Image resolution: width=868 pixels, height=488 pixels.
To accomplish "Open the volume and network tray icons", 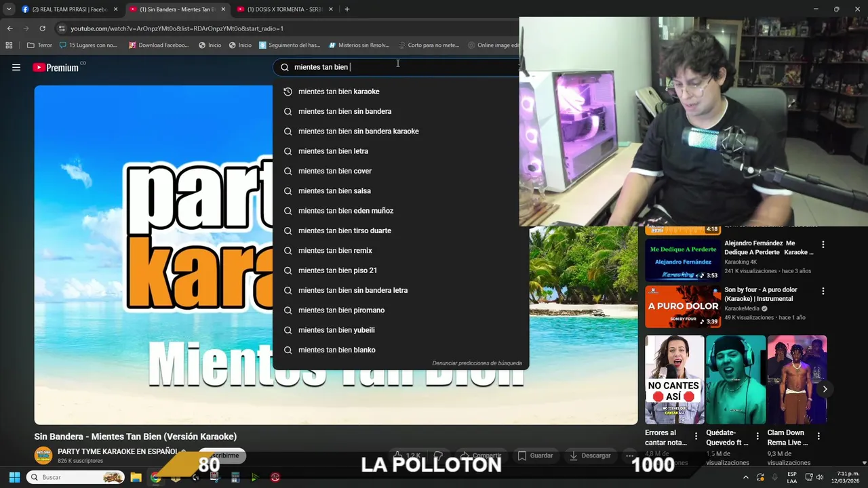I will coord(814,477).
